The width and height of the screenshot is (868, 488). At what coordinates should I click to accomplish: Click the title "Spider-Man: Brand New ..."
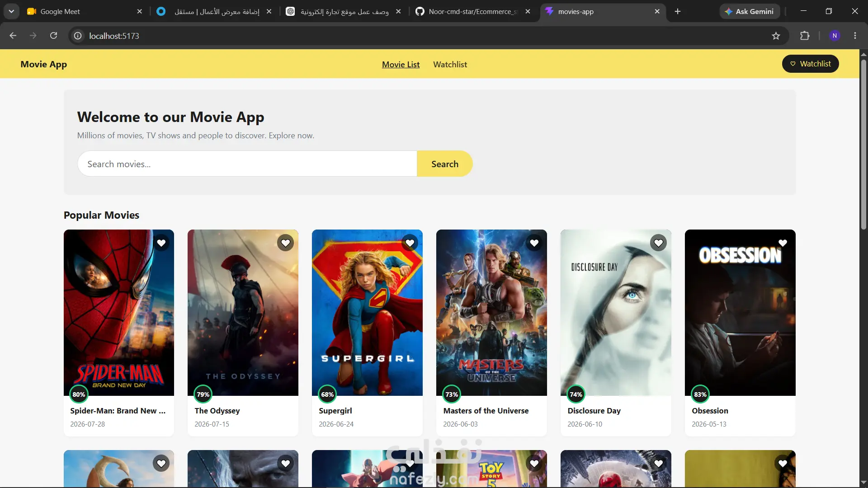point(118,411)
